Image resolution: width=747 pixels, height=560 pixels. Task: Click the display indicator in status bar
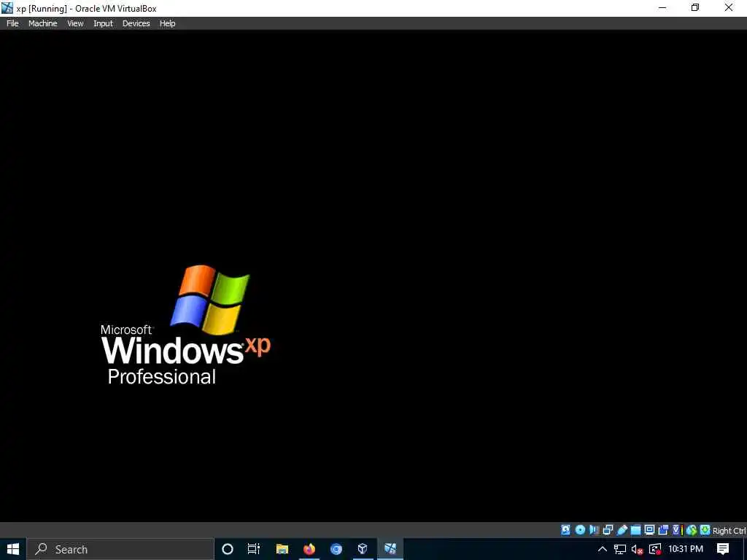(x=649, y=529)
